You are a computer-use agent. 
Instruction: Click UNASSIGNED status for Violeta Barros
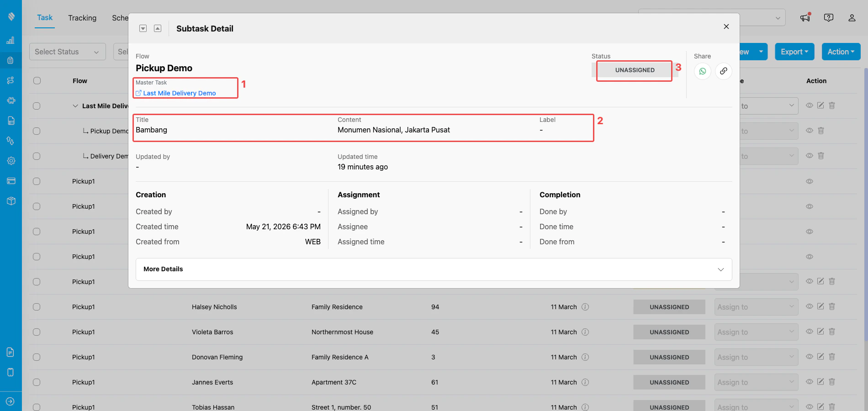click(x=669, y=332)
